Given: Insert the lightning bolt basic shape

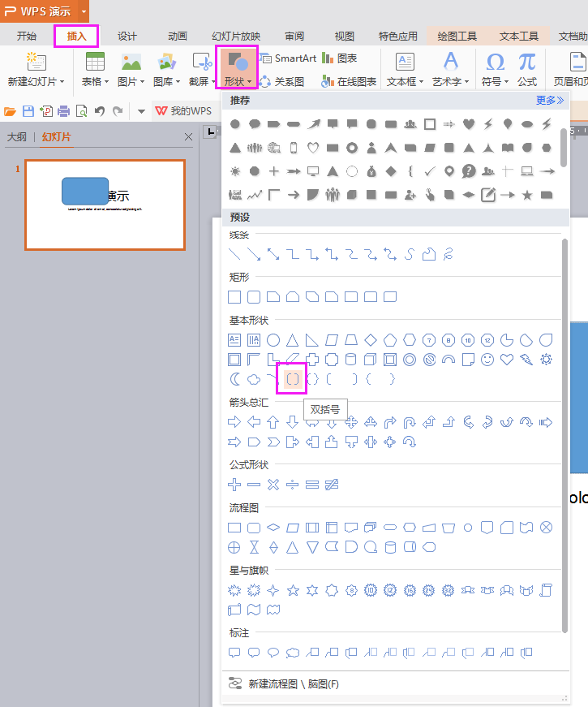Looking at the screenshot, I should (526, 360).
